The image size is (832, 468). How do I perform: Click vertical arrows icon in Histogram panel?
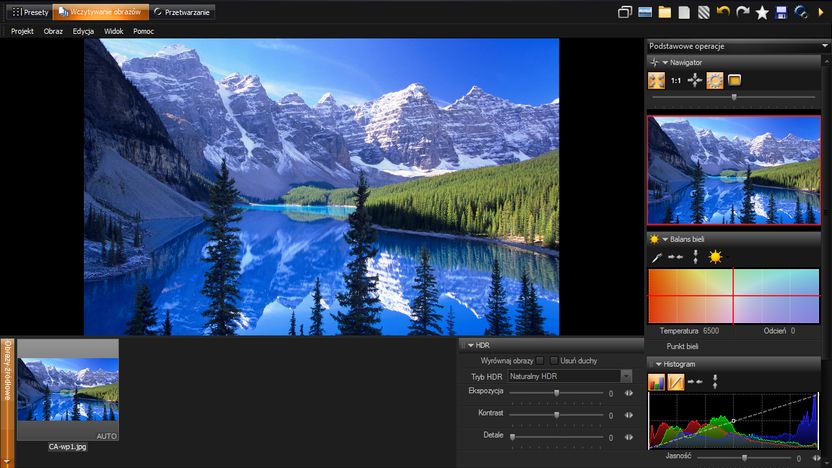pos(715,382)
